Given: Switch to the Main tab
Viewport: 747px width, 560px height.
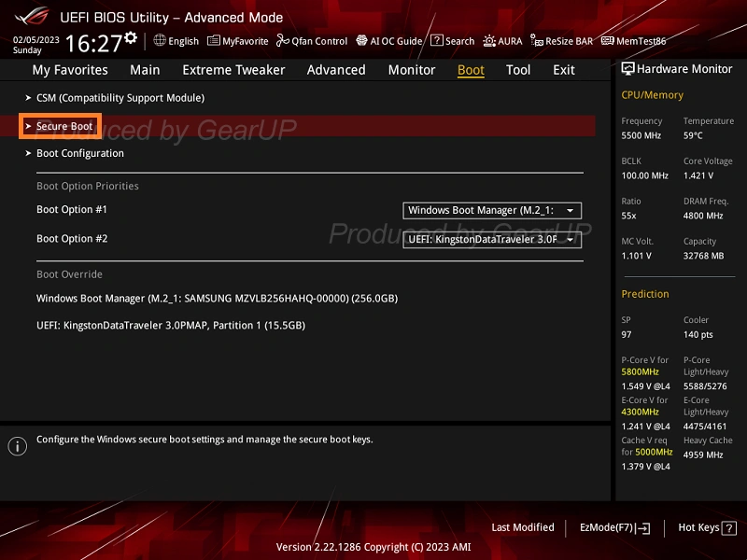Looking at the screenshot, I should tap(145, 70).
